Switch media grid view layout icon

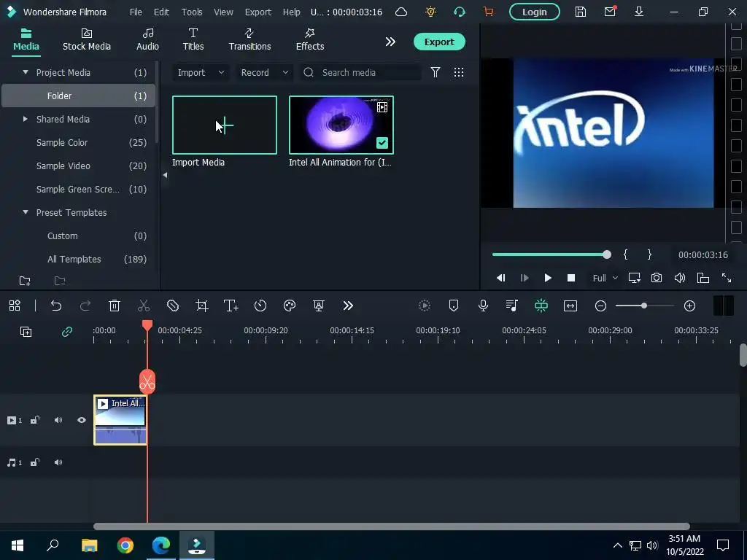tap(459, 72)
